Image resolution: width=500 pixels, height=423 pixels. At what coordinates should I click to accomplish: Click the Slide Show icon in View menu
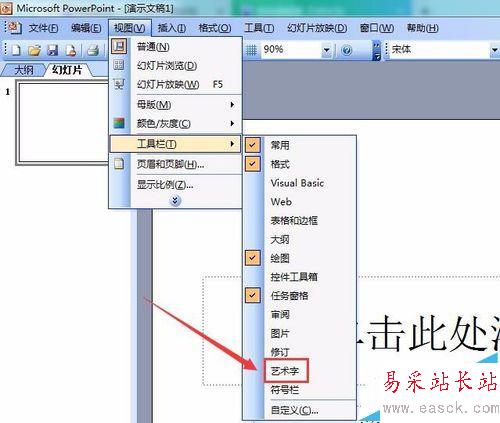pyautogui.click(x=119, y=84)
